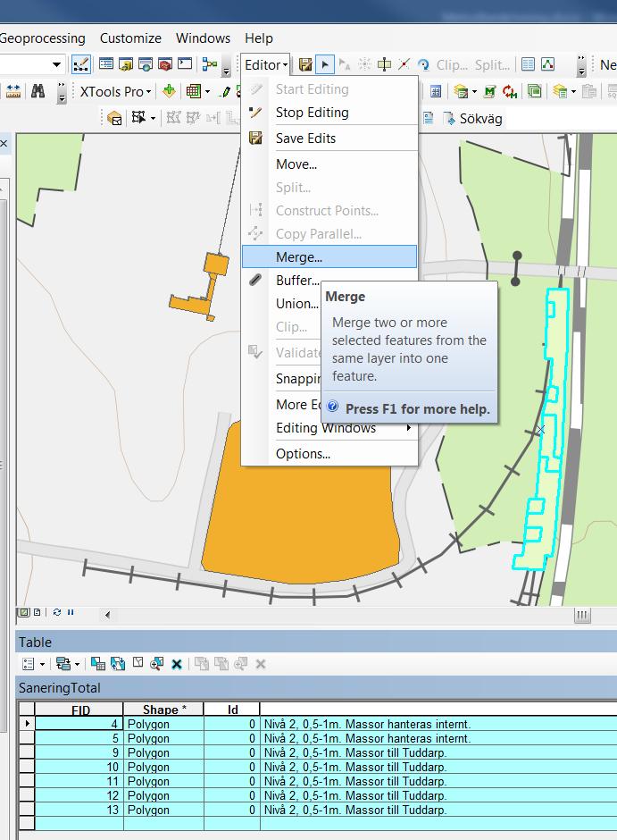Click the Find binoculars tool
This screenshot has height=840, width=617.
click(38, 92)
